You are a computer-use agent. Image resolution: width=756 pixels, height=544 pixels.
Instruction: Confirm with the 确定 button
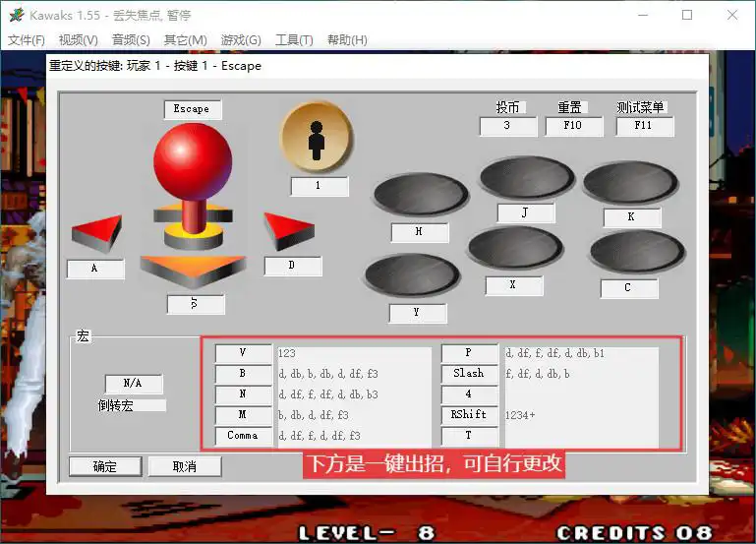(x=105, y=466)
